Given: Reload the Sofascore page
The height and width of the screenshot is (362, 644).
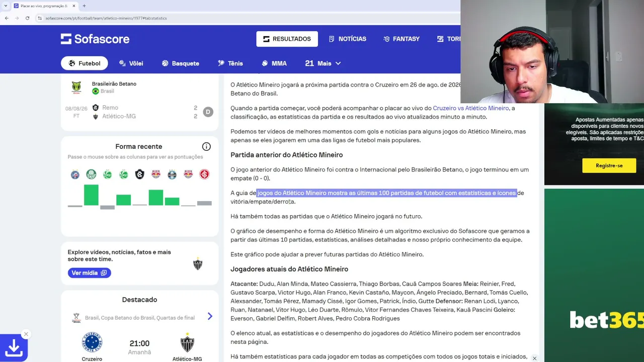Looking at the screenshot, I should 27,18.
